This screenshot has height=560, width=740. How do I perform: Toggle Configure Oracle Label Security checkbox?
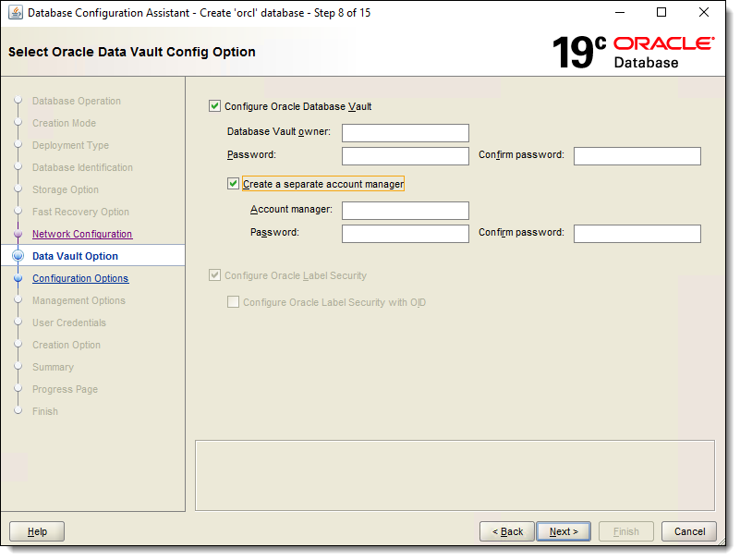[214, 274]
